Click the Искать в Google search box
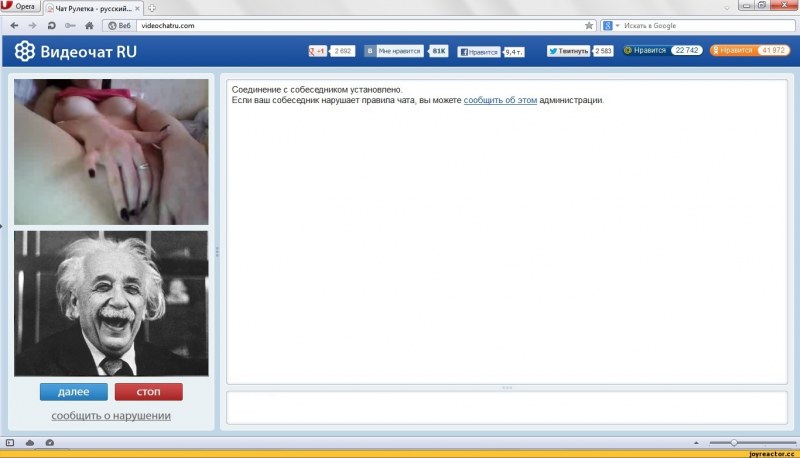Screen dimensions: 800x458 (x=707, y=26)
